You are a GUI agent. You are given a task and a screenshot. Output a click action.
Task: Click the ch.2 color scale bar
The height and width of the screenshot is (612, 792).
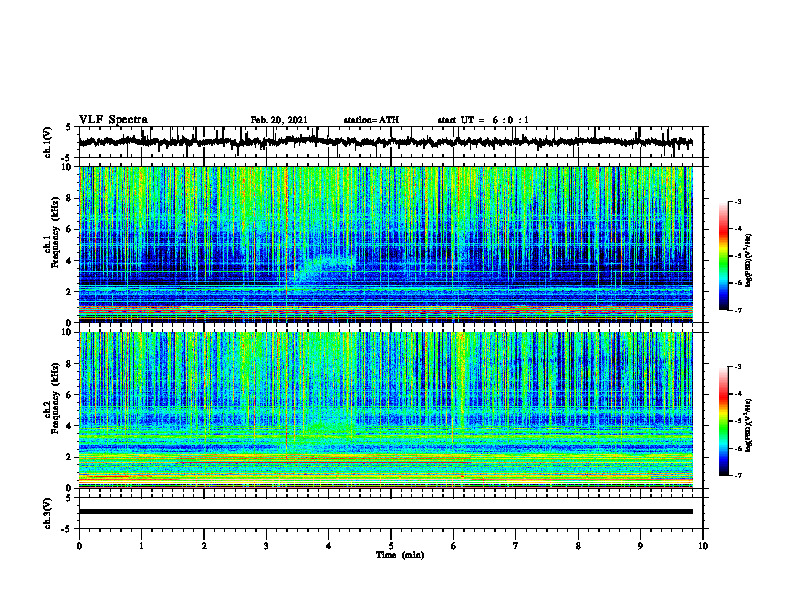723,421
